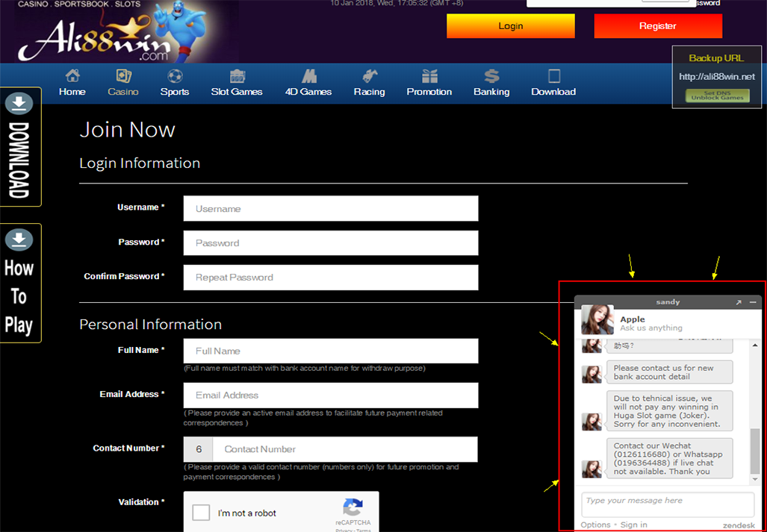Click the Home house icon
This screenshot has width=767, height=532.
tap(72, 76)
